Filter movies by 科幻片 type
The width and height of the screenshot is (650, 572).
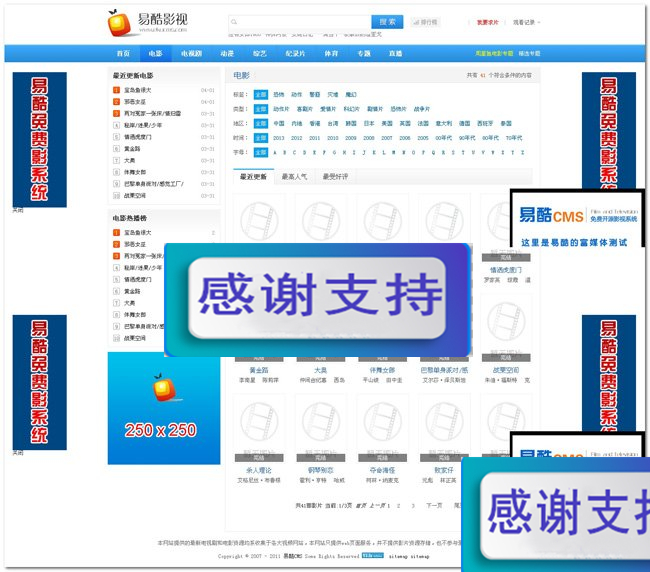pyautogui.click(x=352, y=109)
